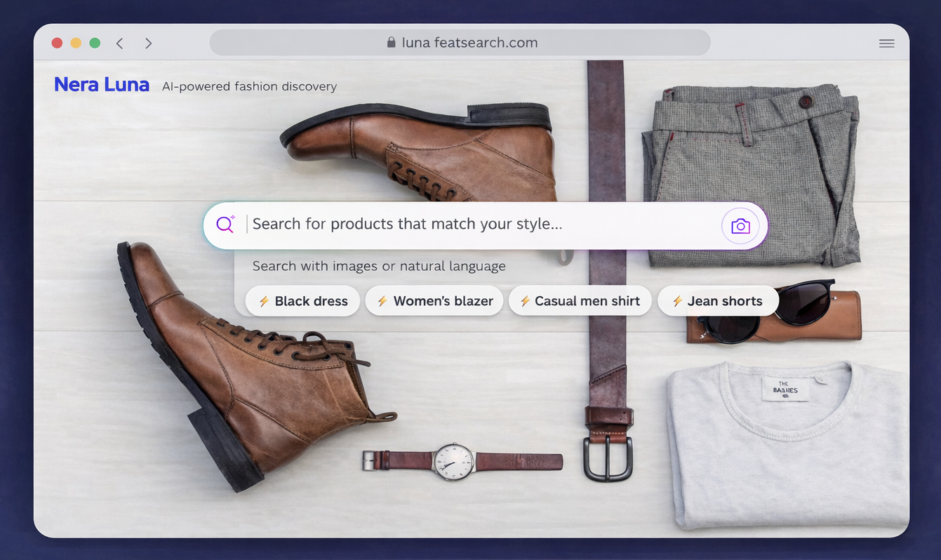This screenshot has height=560, width=941.
Task: Click the lightning icon on Casual men shirt
Action: pyautogui.click(x=525, y=301)
